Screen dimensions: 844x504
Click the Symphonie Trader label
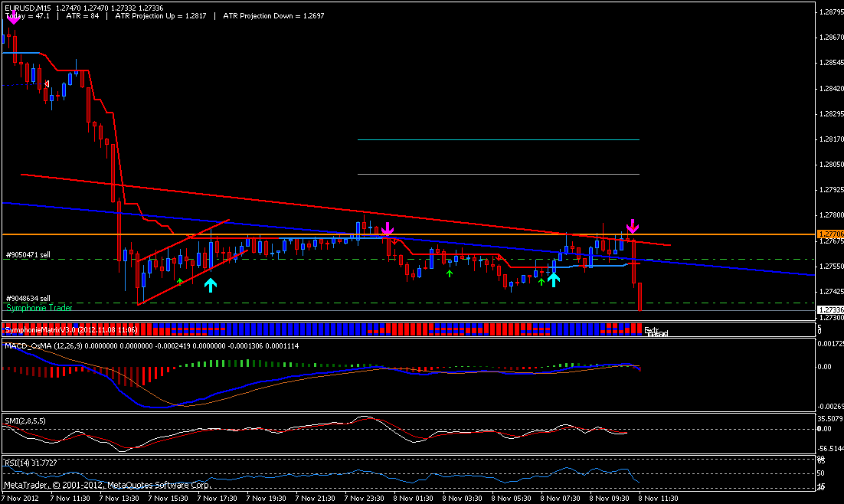click(x=38, y=307)
